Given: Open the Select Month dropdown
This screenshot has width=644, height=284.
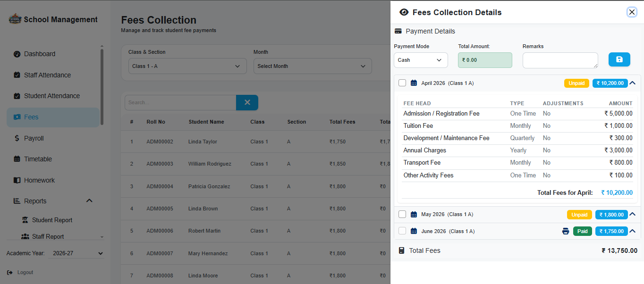Looking at the screenshot, I should pos(313,66).
